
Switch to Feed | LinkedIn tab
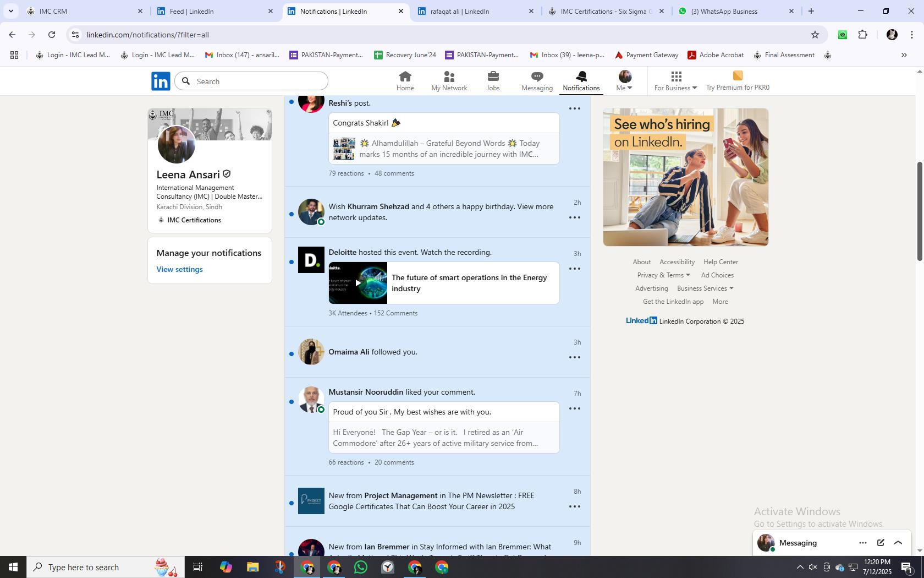(215, 11)
